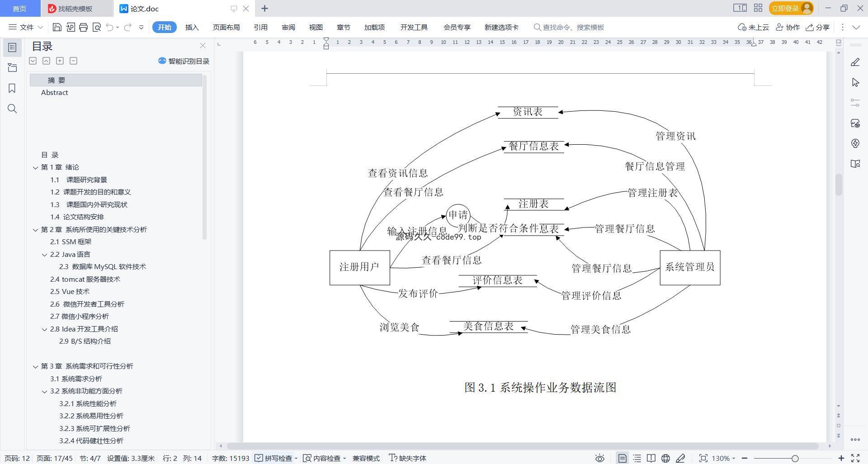The height and width of the screenshot is (464, 868).
Task: Click the collapse all (−) outline icon
Action: 73,61
